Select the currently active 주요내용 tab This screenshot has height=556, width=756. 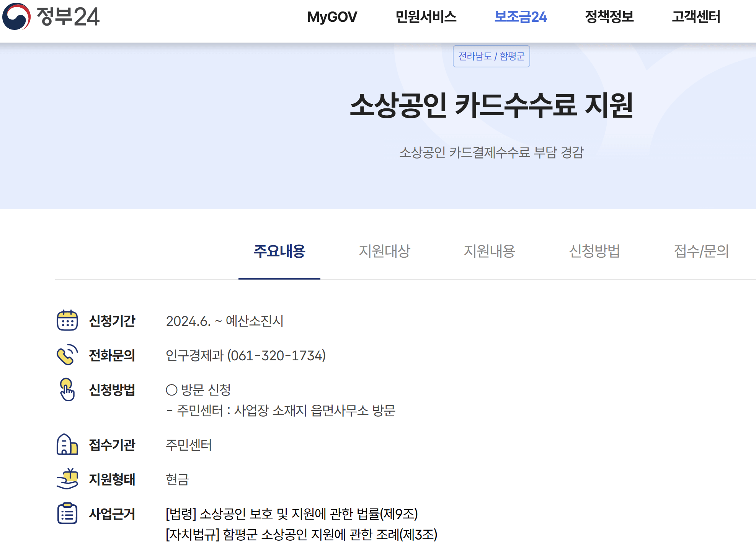click(279, 252)
